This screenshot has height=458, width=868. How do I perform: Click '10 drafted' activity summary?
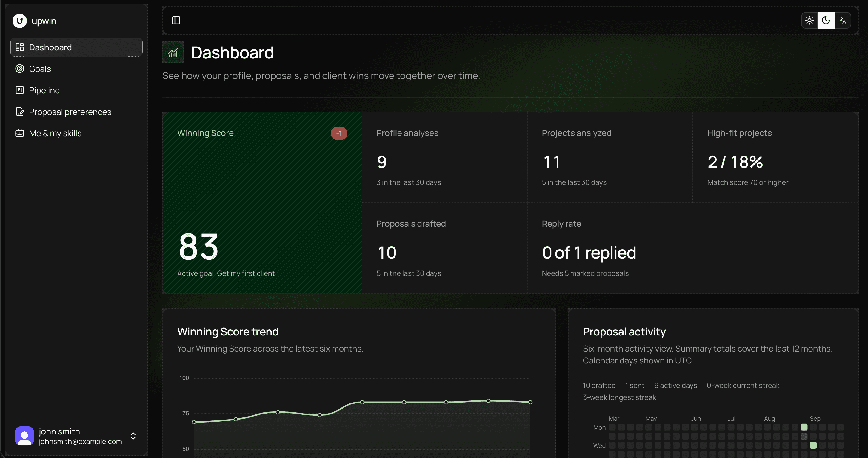599,385
